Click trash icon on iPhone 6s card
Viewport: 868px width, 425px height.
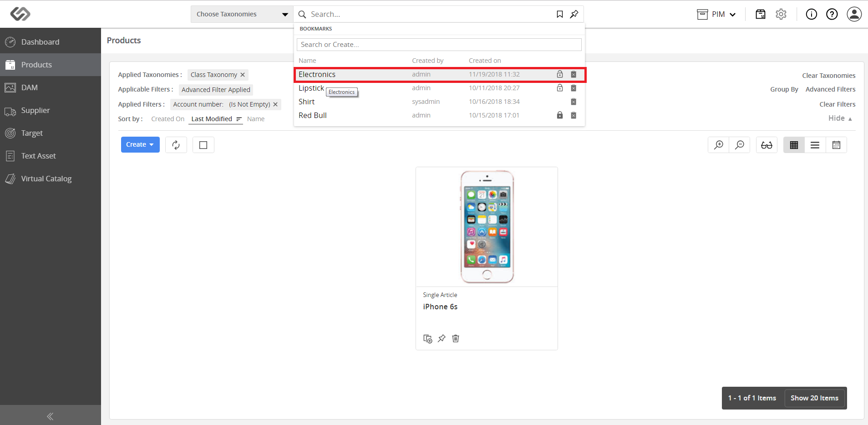pos(456,338)
